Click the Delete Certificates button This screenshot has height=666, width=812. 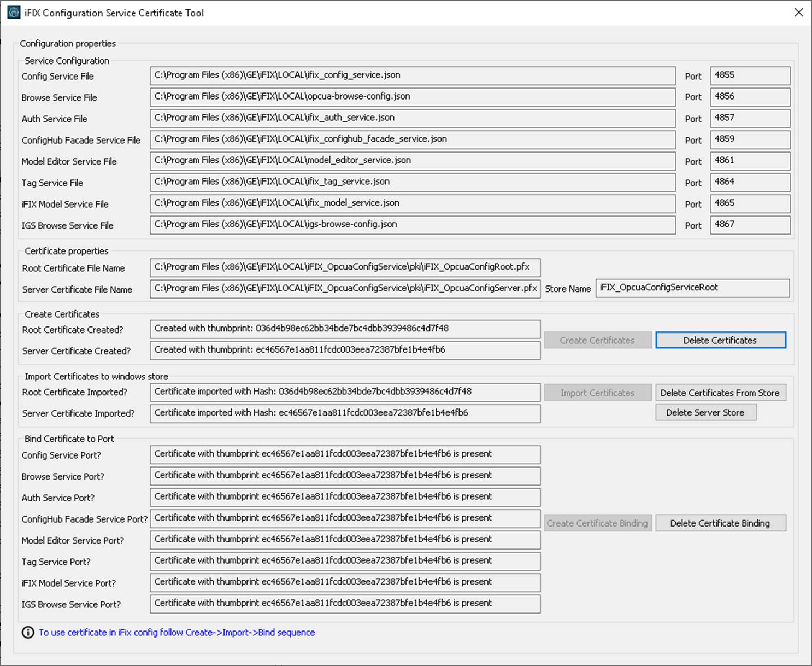[721, 340]
